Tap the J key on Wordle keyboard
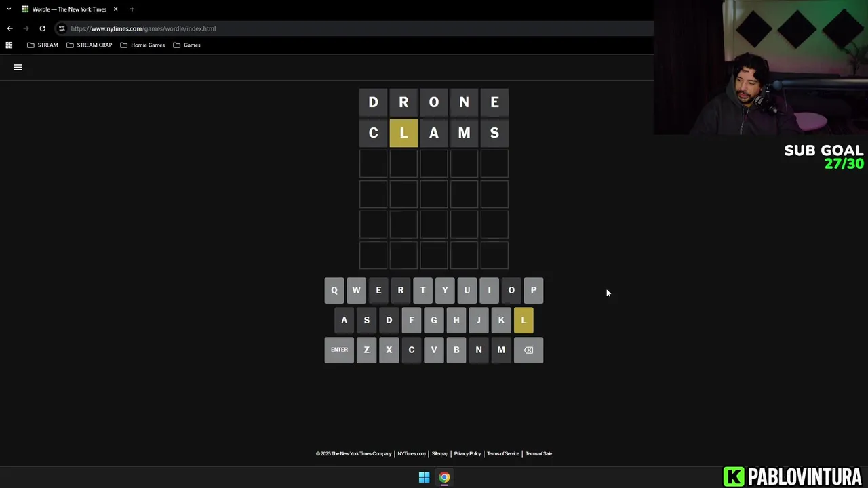The width and height of the screenshot is (868, 488). tap(479, 320)
